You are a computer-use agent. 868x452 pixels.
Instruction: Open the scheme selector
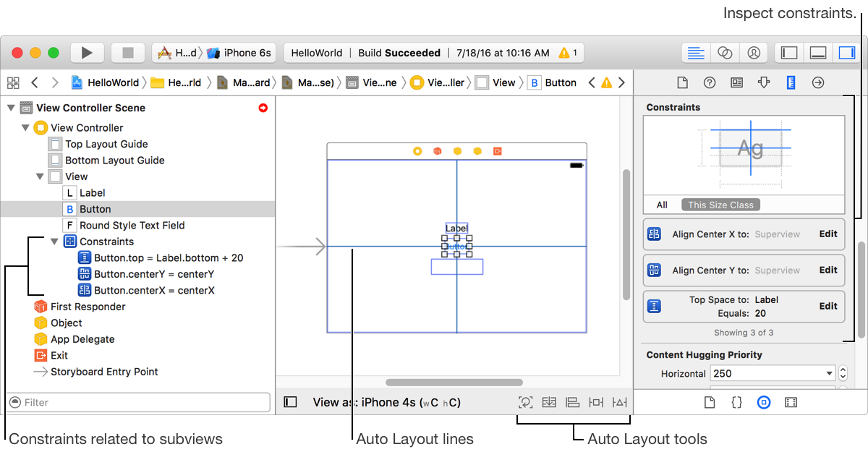[177, 53]
